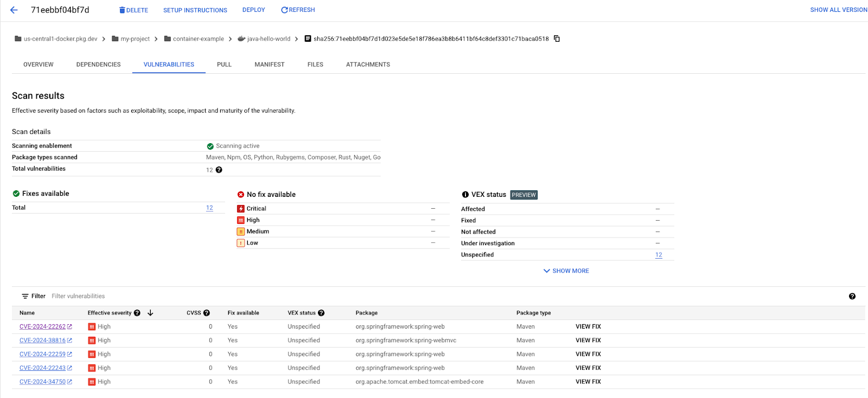This screenshot has width=868, height=398.
Task: Copy the sha256 digest with copy icon
Action: [x=557, y=38]
